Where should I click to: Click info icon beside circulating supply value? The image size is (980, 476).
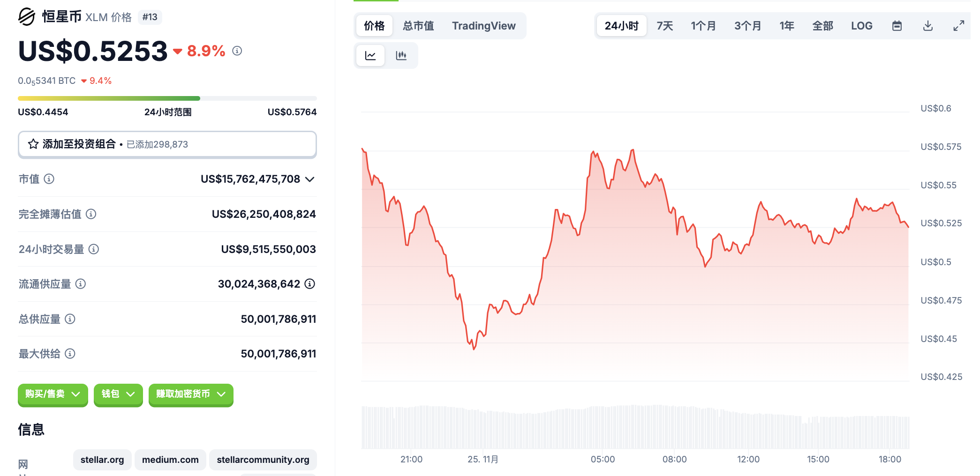[x=310, y=284]
